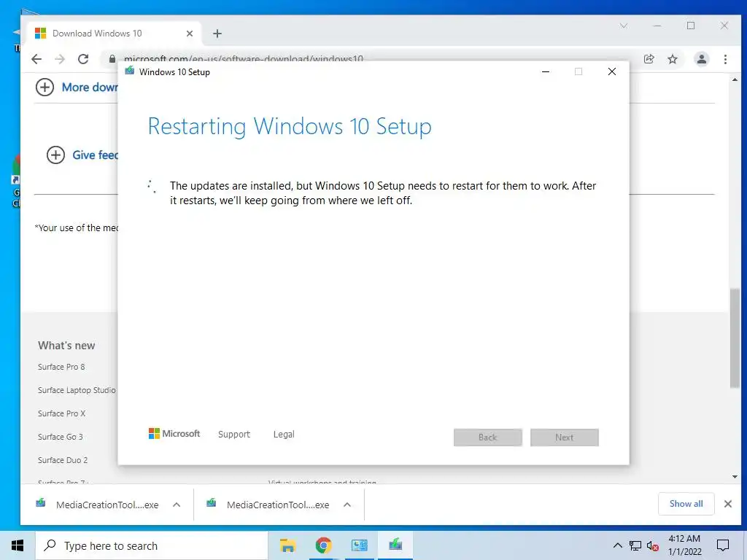Open Surface Pro 8 link
This screenshot has width=747, height=560.
tap(61, 367)
